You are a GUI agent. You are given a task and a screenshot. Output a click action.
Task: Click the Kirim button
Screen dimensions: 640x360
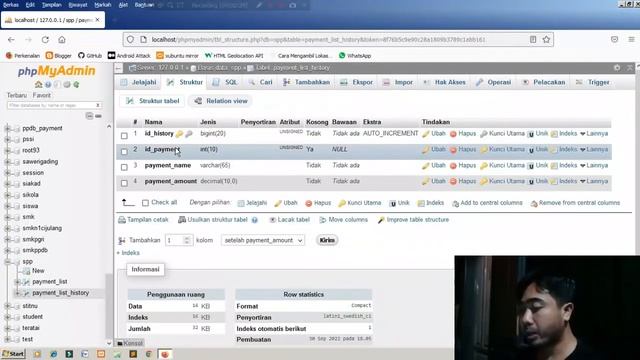(x=327, y=240)
